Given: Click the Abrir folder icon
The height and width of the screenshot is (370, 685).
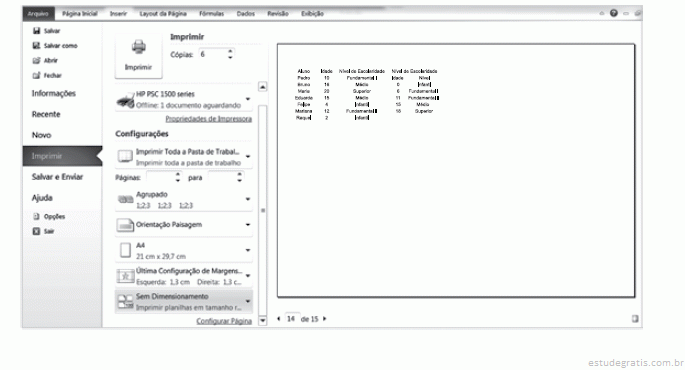Looking at the screenshot, I should [x=37, y=60].
